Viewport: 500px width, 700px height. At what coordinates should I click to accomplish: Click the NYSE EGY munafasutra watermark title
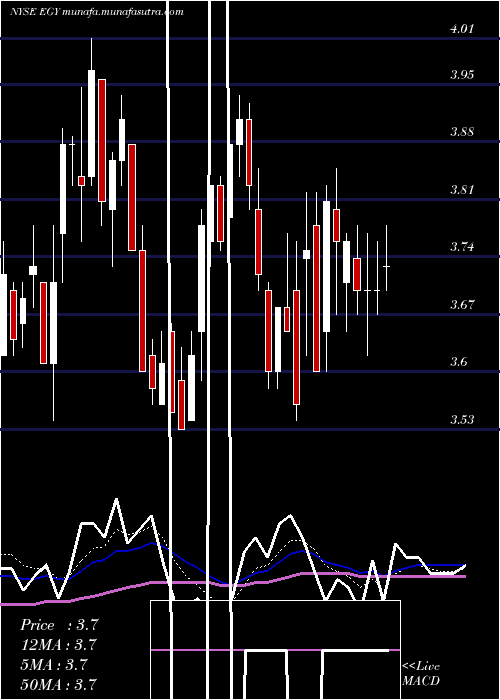click(x=96, y=12)
